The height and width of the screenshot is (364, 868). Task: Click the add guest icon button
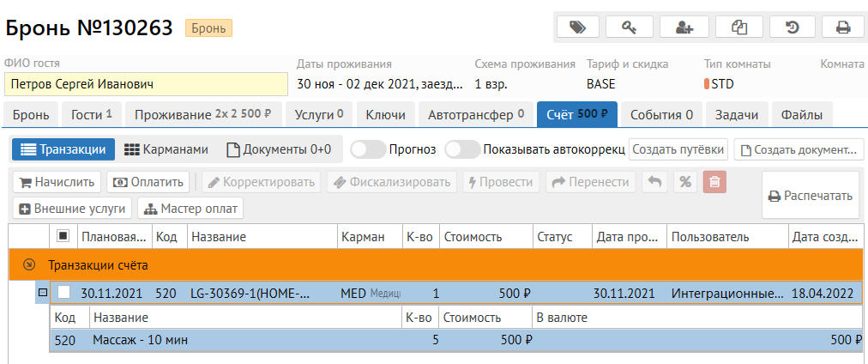(x=687, y=27)
